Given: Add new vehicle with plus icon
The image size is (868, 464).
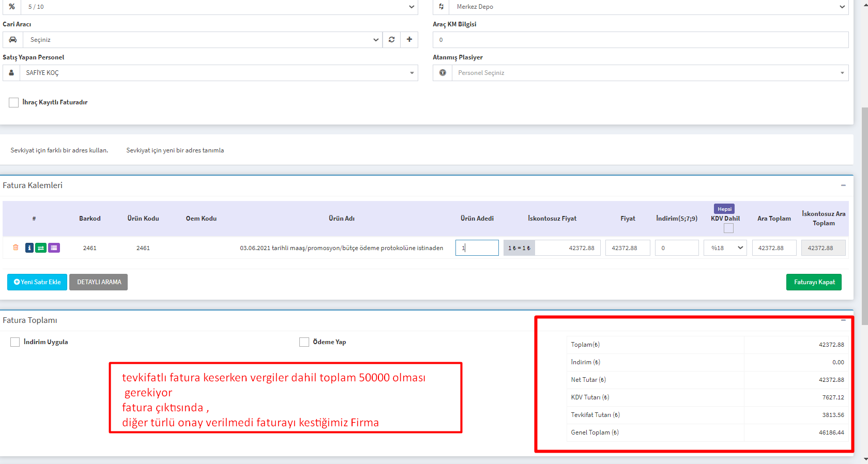Looking at the screenshot, I should tap(409, 40).
